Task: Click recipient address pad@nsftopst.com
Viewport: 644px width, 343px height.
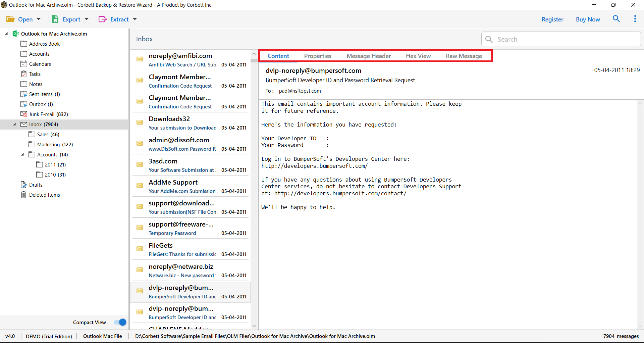Action: click(300, 91)
